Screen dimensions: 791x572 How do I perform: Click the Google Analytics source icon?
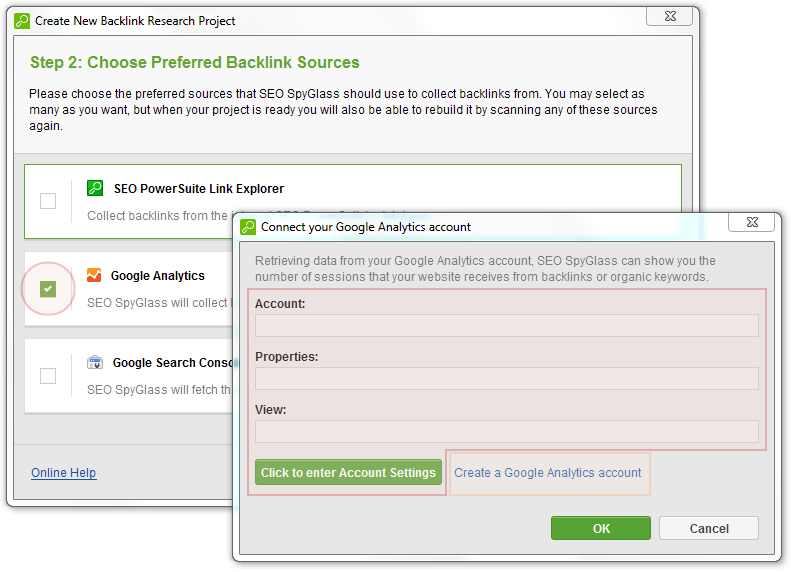(x=94, y=275)
